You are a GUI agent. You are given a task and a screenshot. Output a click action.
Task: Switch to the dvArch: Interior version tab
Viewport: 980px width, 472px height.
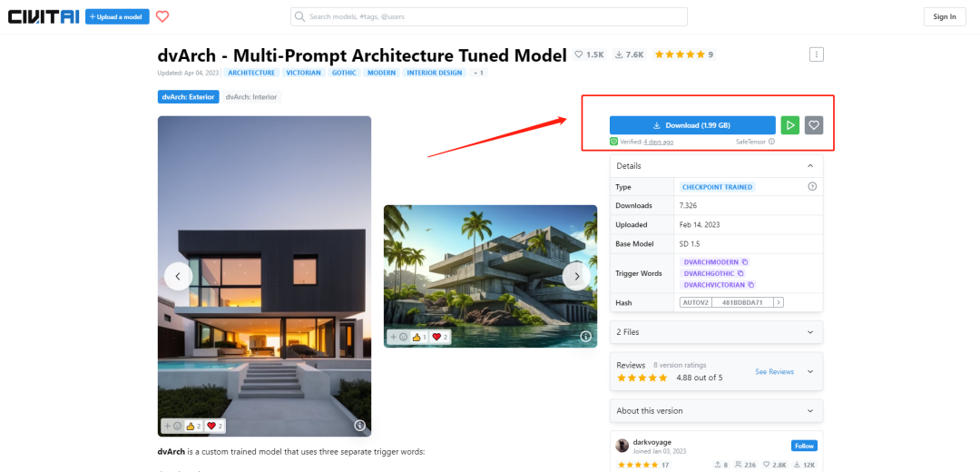[x=251, y=97]
